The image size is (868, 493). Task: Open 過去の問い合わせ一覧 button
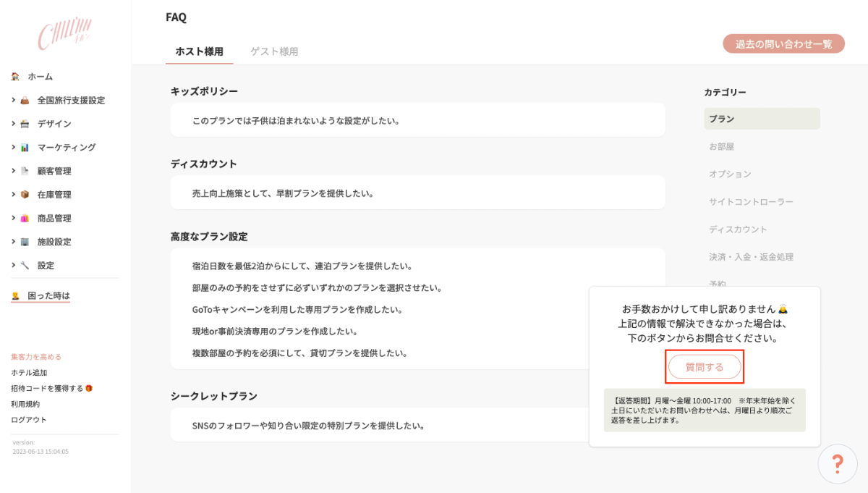point(783,44)
